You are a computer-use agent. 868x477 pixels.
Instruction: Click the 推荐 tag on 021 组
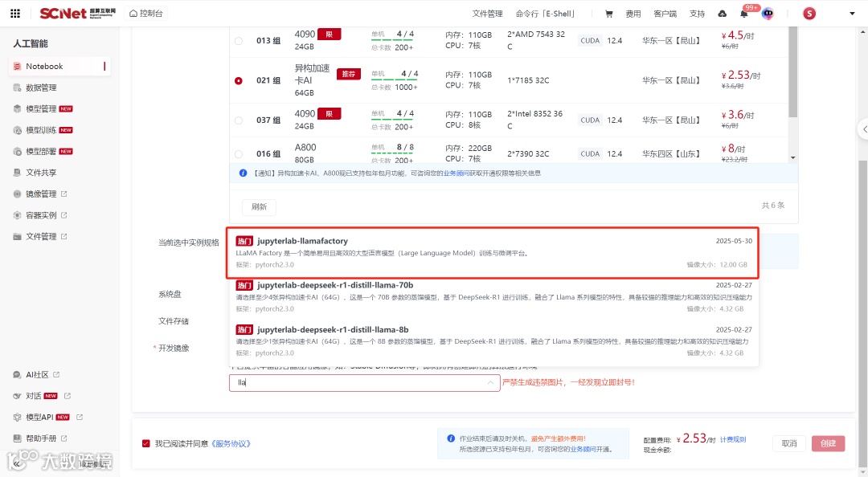click(x=349, y=74)
